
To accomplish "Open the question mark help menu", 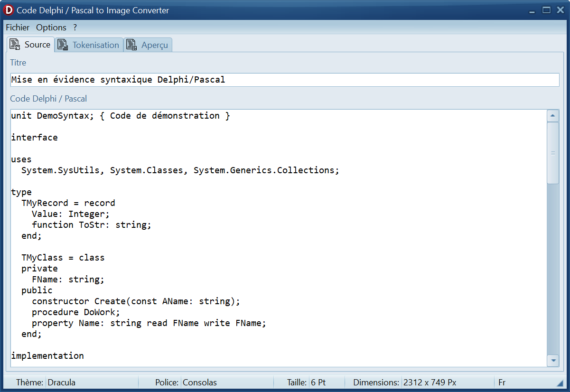I will [75, 28].
